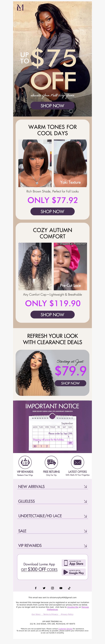Expand the New Arrivals arrow
This screenshot has width=105, height=644.
85,487
